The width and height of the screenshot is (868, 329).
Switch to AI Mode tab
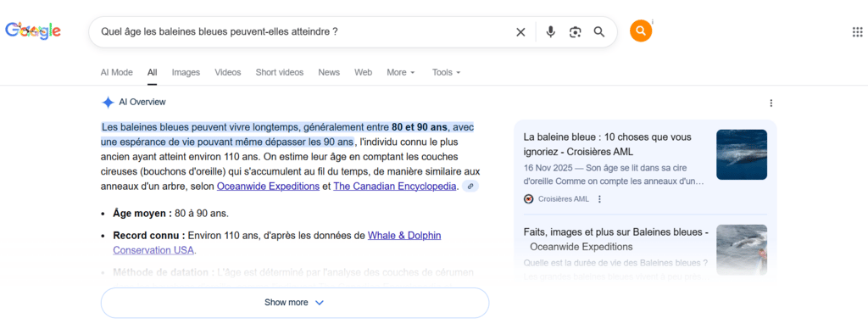pyautogui.click(x=117, y=73)
